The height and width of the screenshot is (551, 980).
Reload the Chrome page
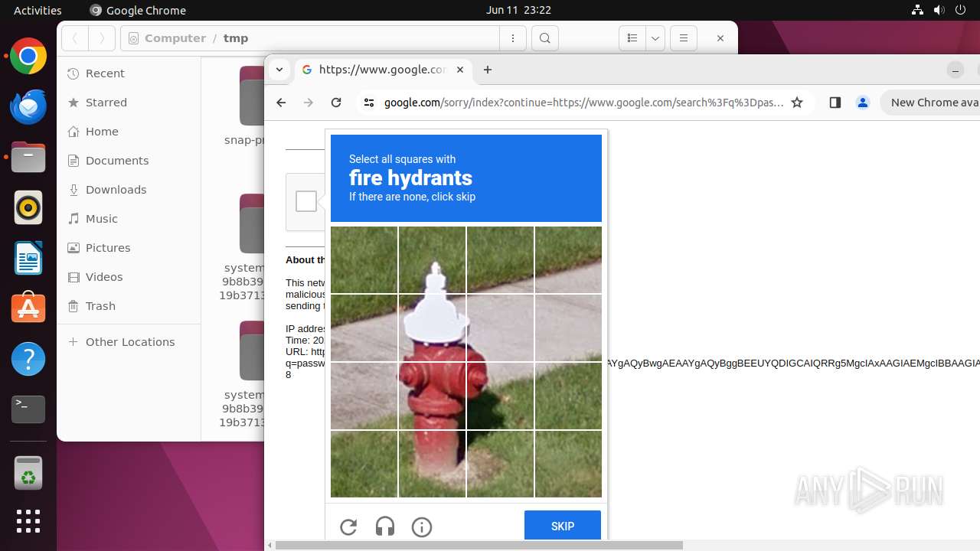(x=336, y=103)
